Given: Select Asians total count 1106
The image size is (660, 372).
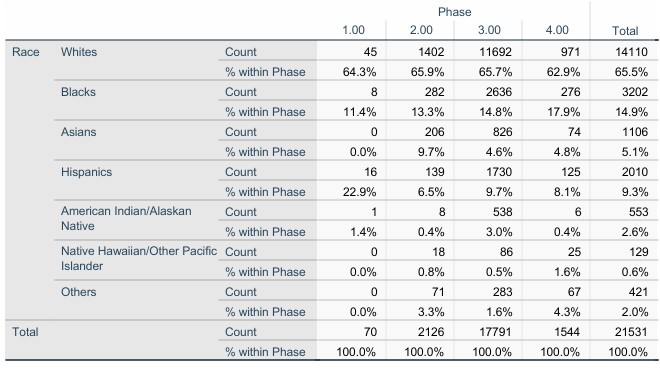Looking at the screenshot, I should pyautogui.click(x=635, y=132).
